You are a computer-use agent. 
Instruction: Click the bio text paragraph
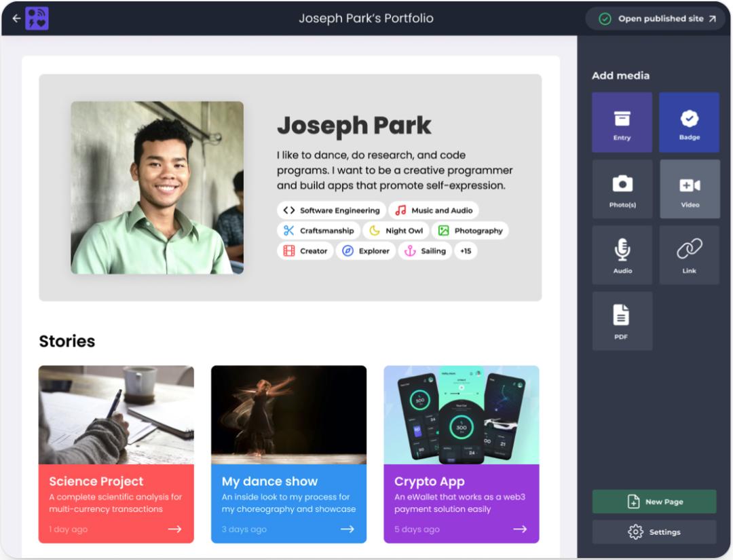pos(394,170)
